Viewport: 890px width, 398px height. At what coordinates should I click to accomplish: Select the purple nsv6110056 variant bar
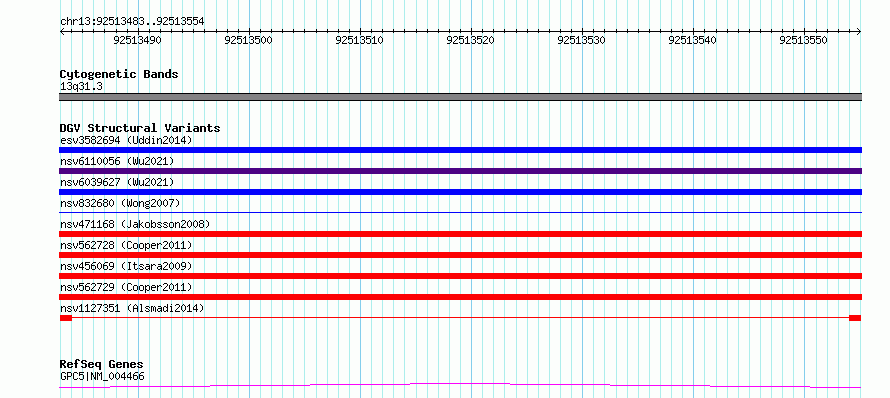(x=460, y=171)
